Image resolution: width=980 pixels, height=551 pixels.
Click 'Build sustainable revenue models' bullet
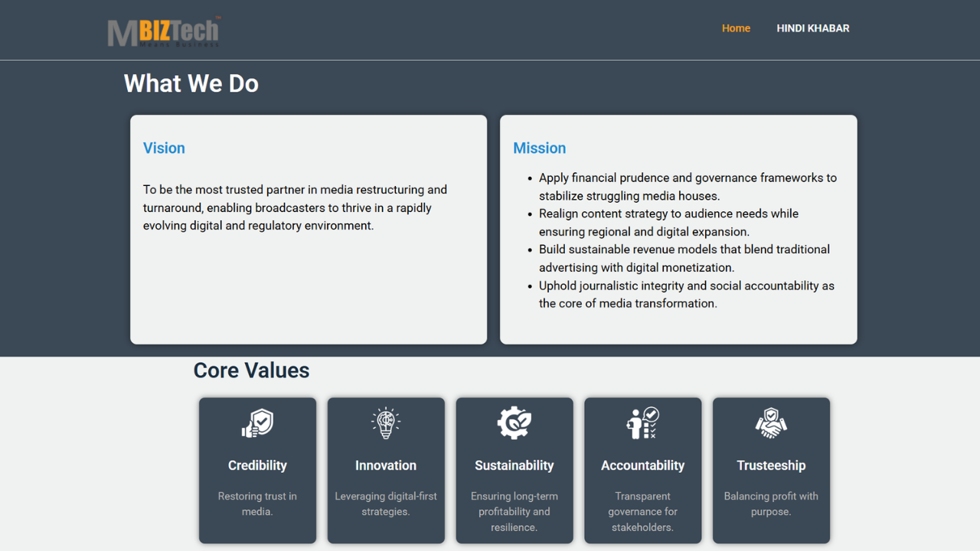[684, 259]
